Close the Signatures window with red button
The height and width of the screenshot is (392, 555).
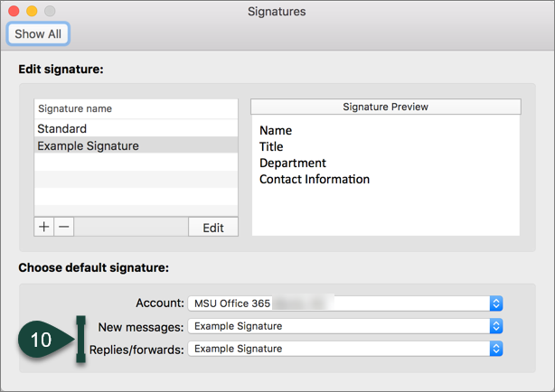[x=13, y=12]
